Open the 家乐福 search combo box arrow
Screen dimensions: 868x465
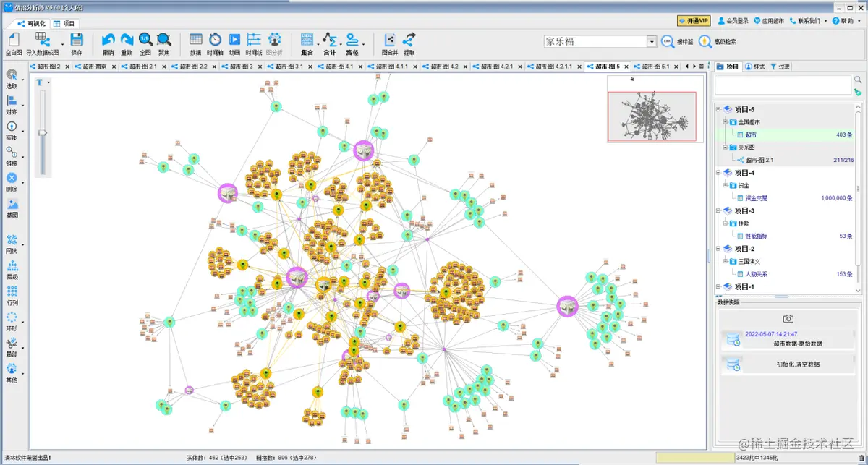(652, 42)
